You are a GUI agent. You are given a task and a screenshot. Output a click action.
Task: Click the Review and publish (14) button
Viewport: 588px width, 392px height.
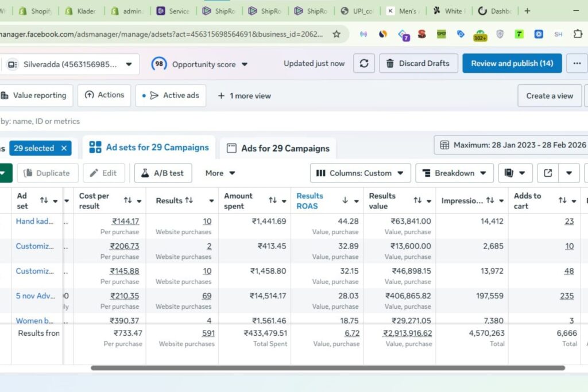(512, 63)
